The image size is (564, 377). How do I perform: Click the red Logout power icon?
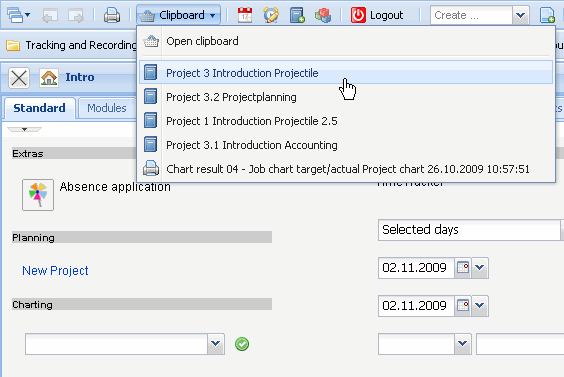pos(358,15)
